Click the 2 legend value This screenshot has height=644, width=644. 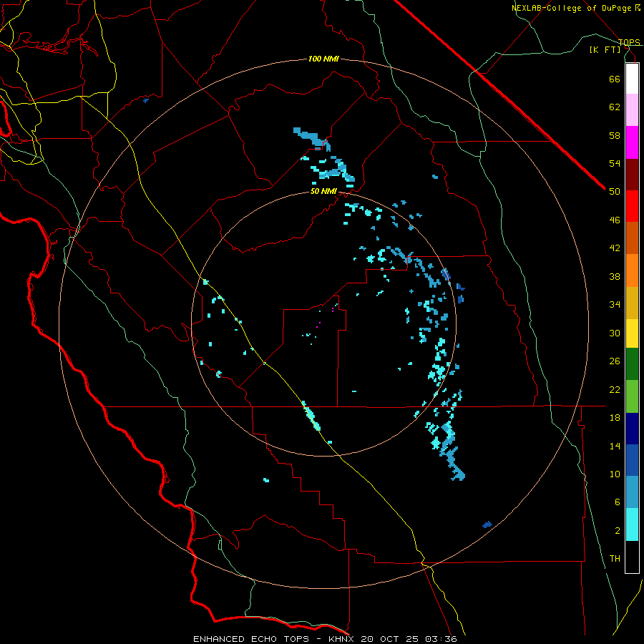618,531
